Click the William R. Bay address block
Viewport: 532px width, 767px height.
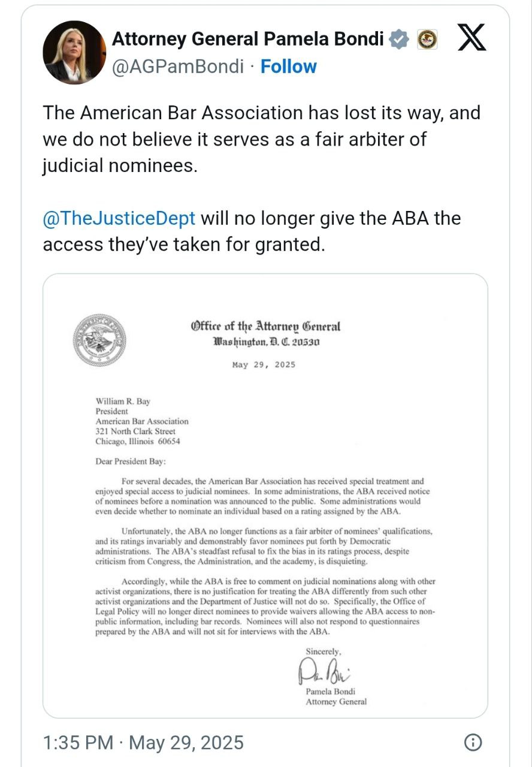point(142,421)
